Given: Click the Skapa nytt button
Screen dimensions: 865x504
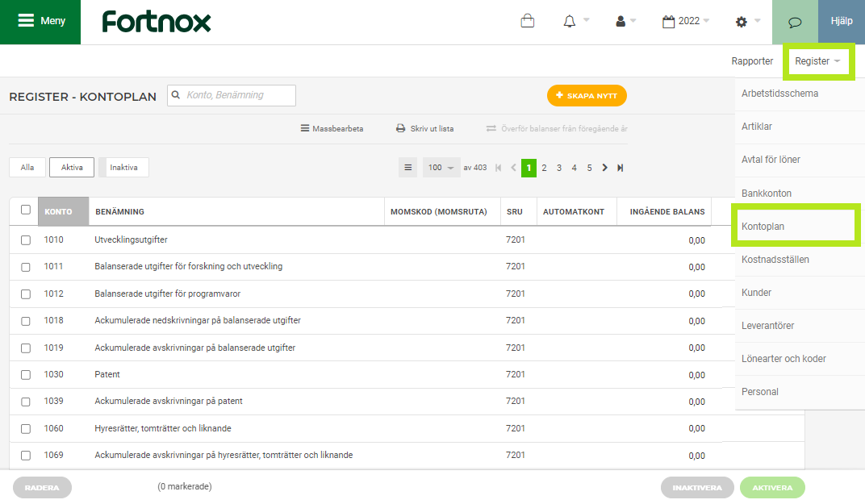Looking at the screenshot, I should [587, 96].
